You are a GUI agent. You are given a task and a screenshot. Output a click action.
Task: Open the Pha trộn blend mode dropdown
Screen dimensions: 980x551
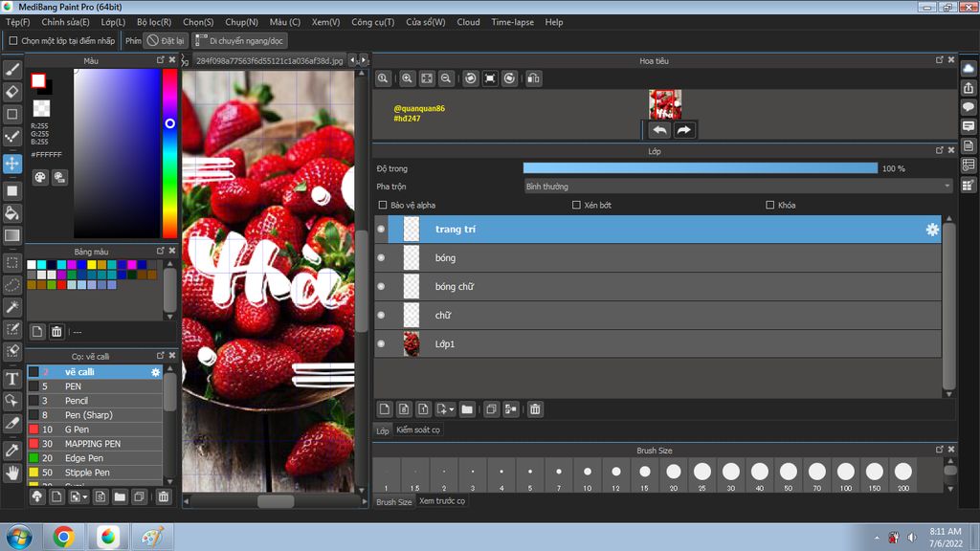[x=738, y=187]
